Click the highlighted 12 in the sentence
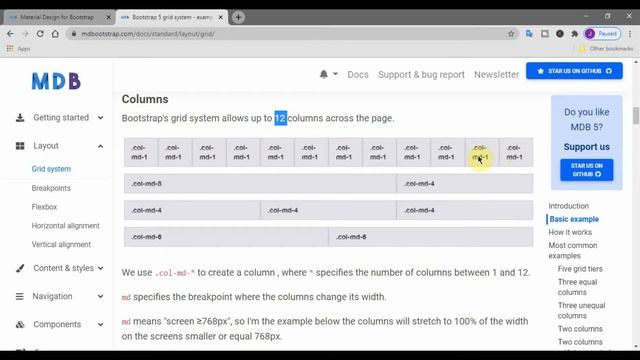The image size is (640, 360). (280, 118)
